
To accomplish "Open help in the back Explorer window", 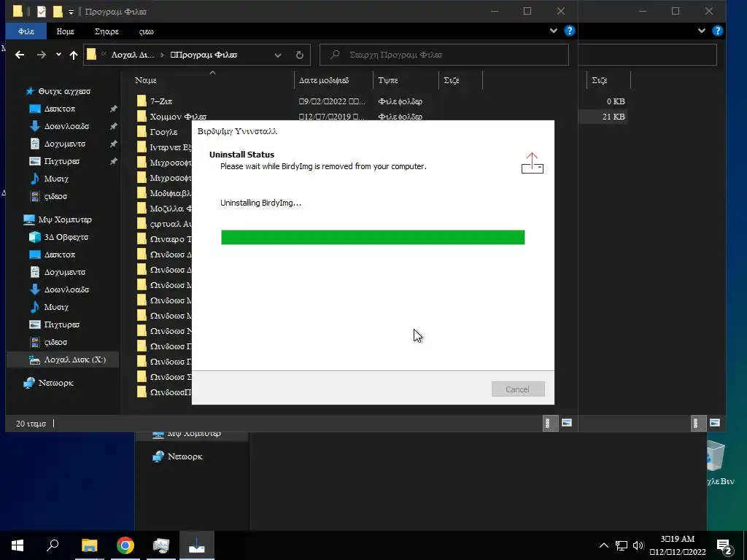I will coord(718,31).
